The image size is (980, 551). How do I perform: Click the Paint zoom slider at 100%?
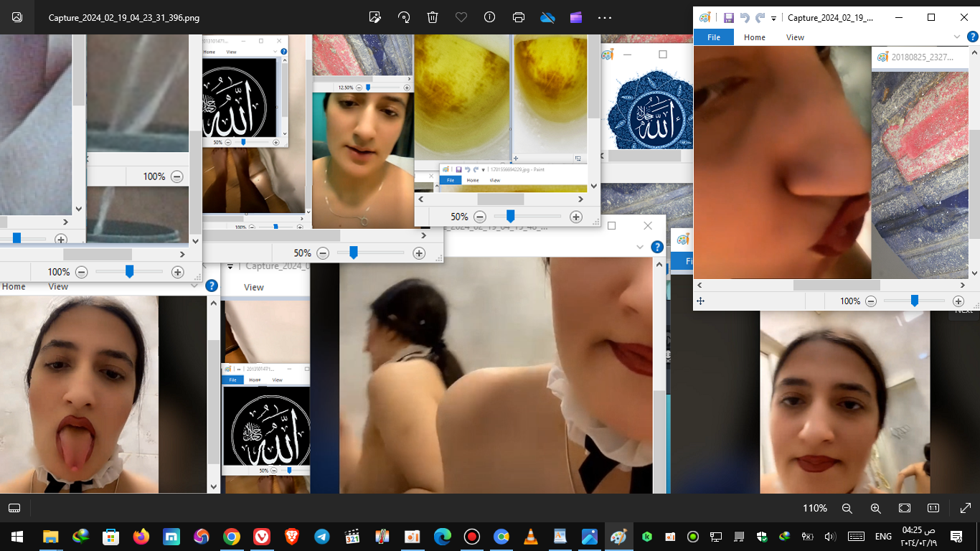(x=914, y=301)
